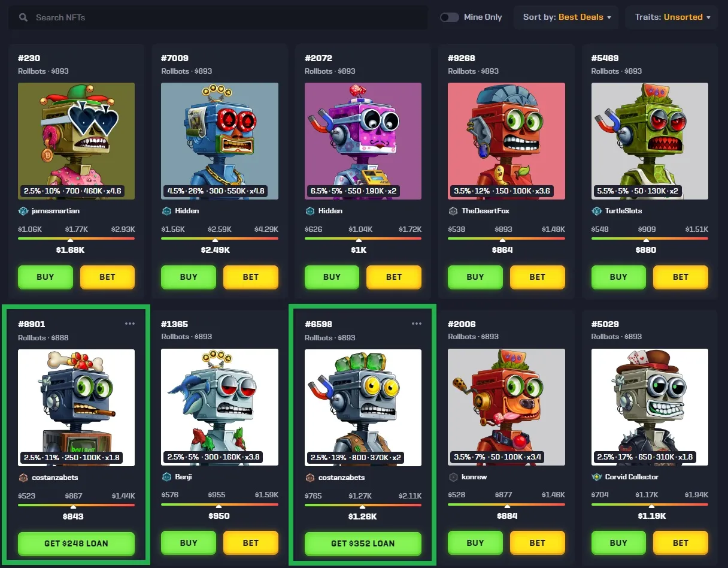The image size is (728, 568).
Task: Bet on Rollbot #2006
Action: 538,543
